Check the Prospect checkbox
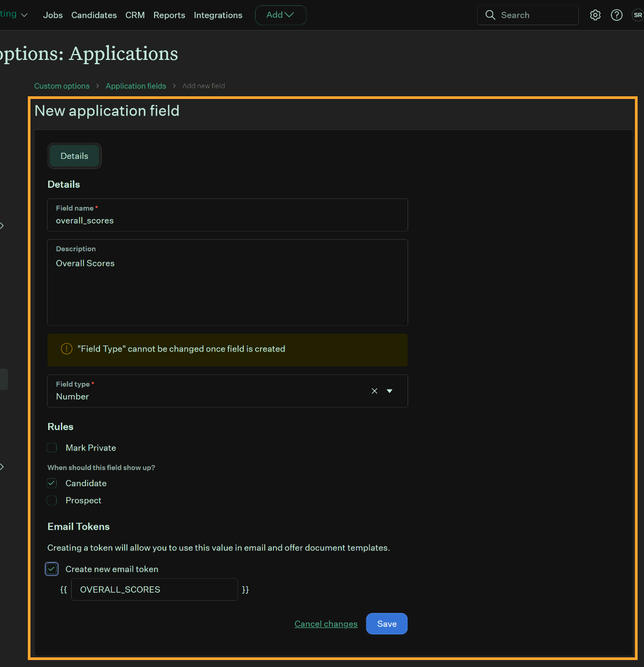The width and height of the screenshot is (644, 667). coord(52,500)
